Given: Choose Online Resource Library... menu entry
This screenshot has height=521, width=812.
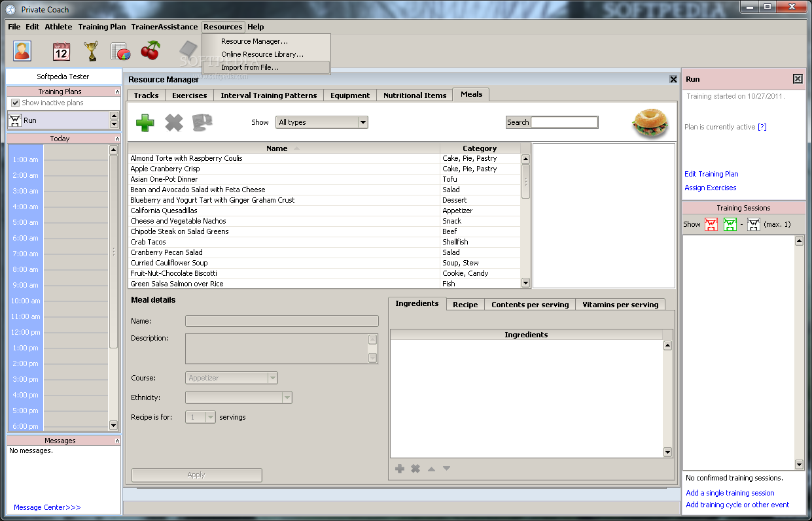Looking at the screenshot, I should [x=266, y=54].
